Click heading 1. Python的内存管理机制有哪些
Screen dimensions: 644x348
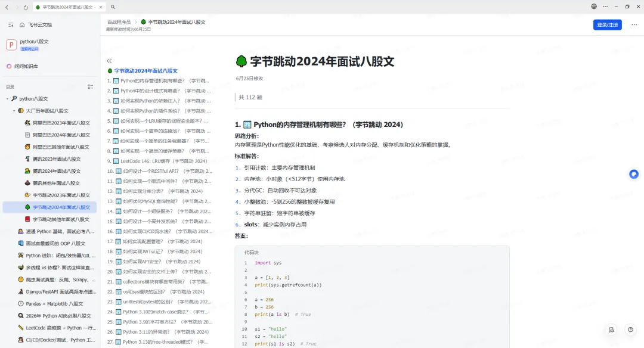click(319, 125)
